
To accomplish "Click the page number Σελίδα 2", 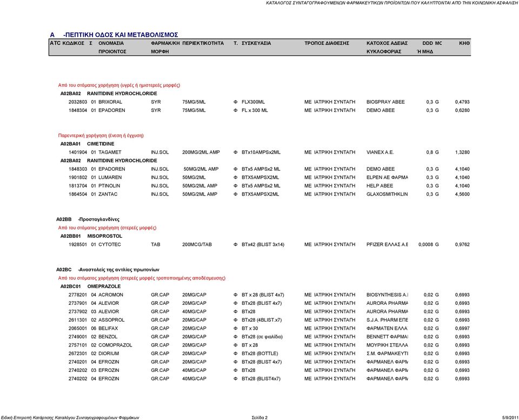I will point(259,418).
